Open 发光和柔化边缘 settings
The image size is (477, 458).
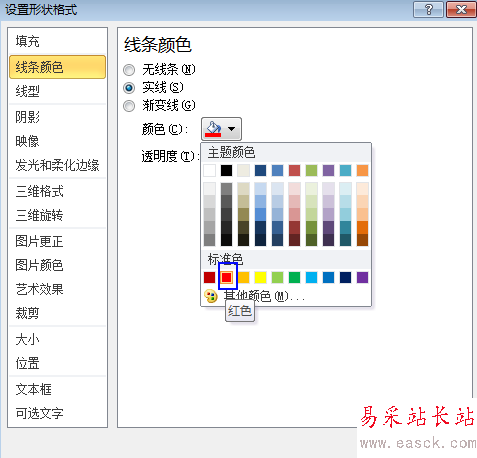57,165
